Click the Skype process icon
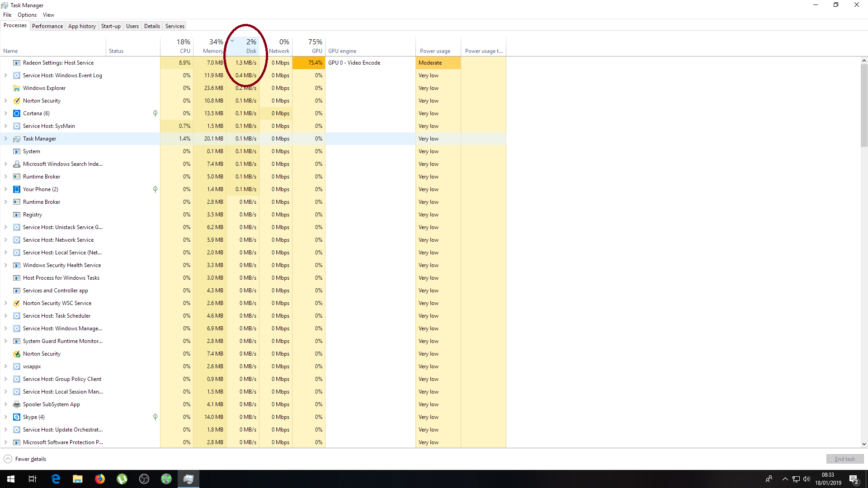Viewport: 868px width, 488px height. (17, 417)
